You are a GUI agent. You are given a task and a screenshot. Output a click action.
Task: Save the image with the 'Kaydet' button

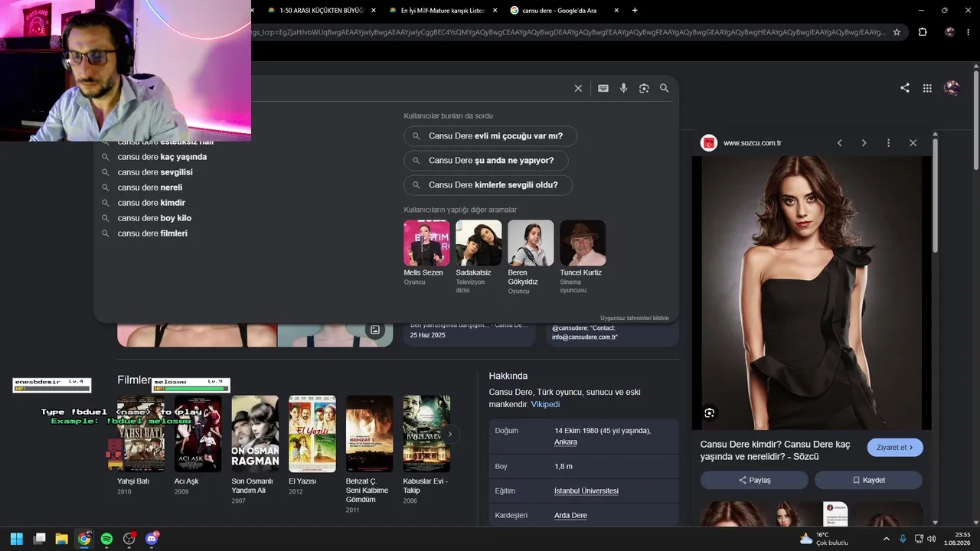[868, 480]
